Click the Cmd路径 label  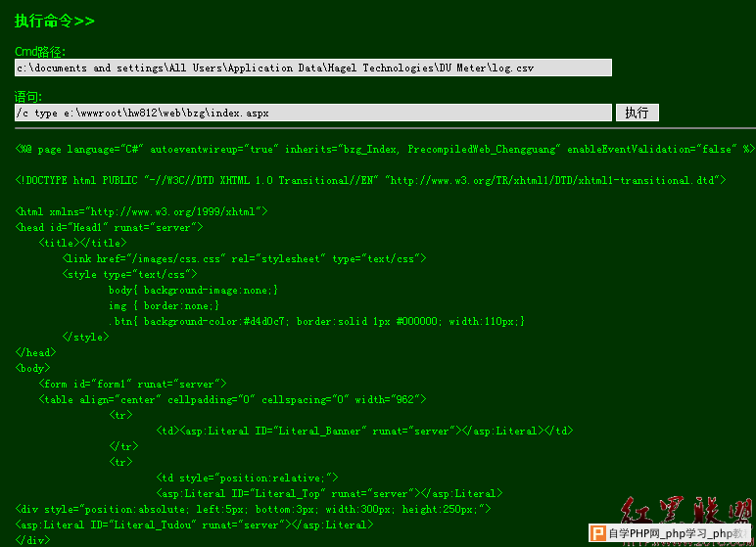click(40, 51)
